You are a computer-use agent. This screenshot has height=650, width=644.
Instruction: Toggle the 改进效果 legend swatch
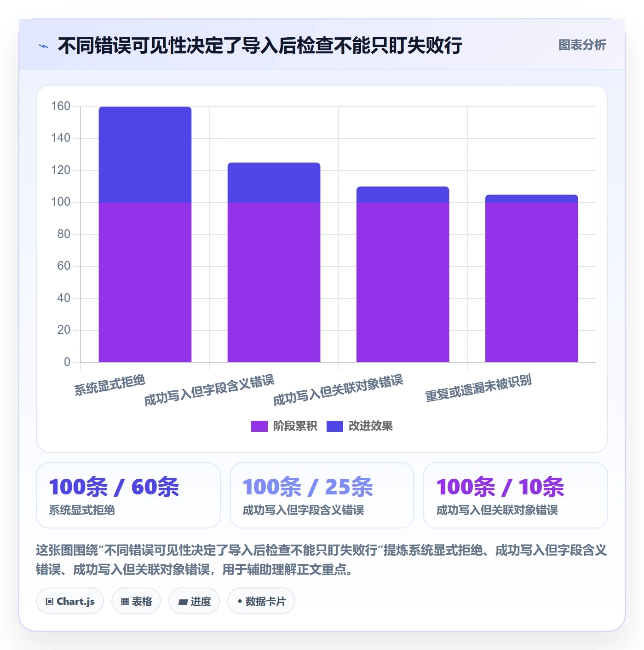(x=334, y=426)
